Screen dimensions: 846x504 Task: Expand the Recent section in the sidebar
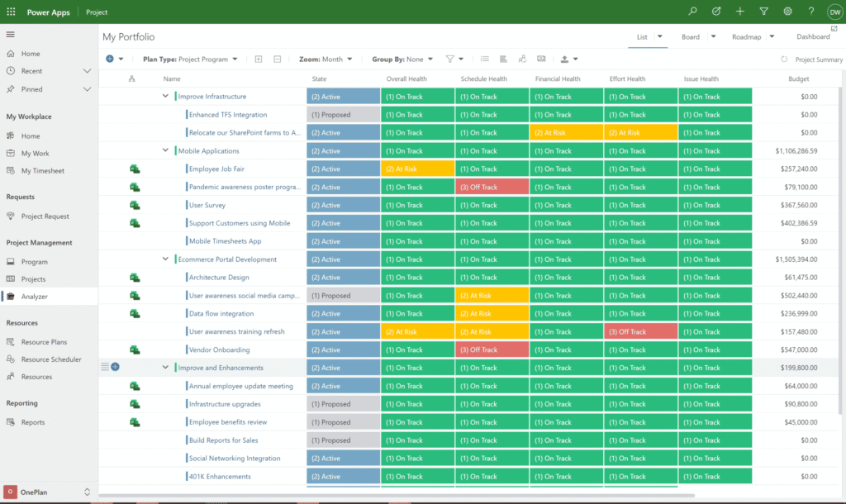(x=87, y=71)
